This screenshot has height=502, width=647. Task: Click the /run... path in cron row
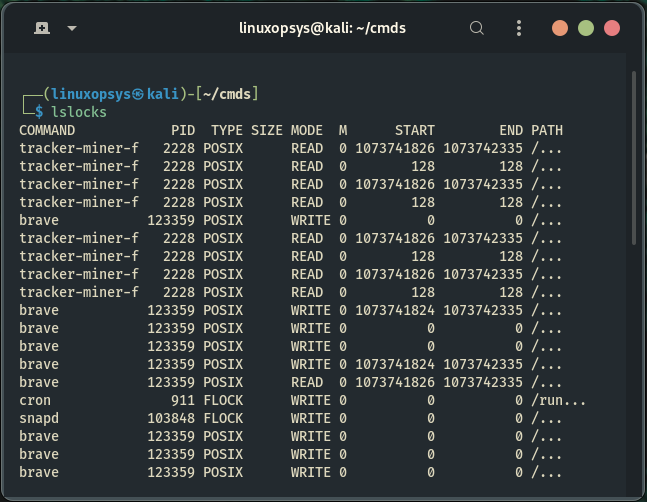point(558,400)
